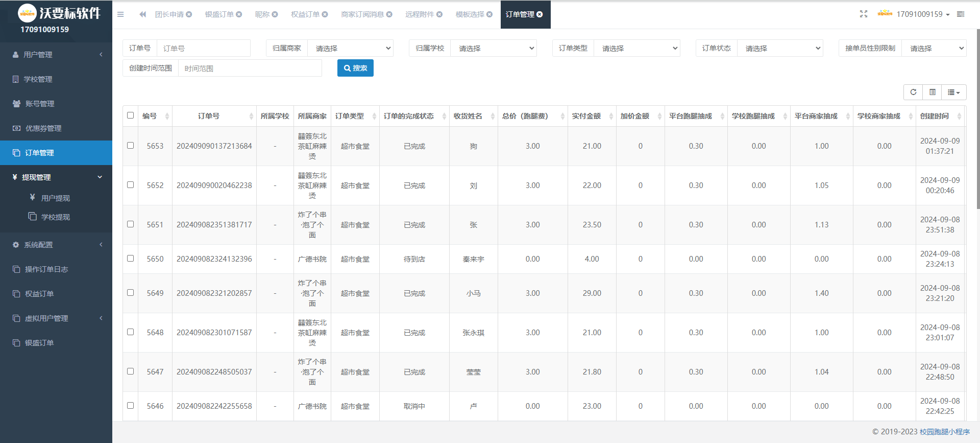
Task: Switch to the 昵称 tab
Action: point(262,14)
